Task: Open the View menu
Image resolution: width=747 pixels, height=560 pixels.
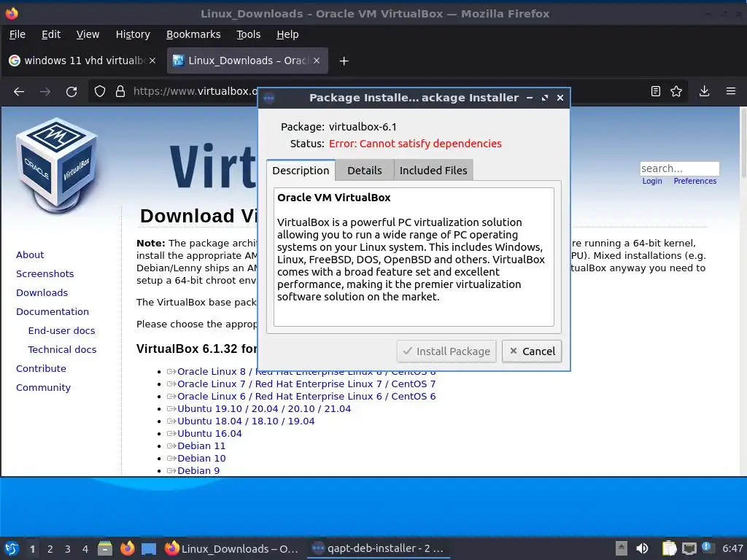Action: click(x=88, y=34)
